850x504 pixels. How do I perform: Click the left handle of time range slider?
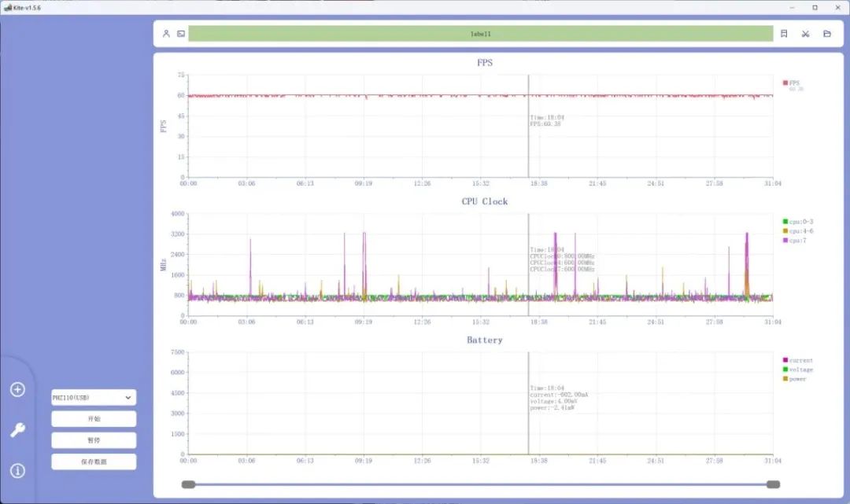188,484
